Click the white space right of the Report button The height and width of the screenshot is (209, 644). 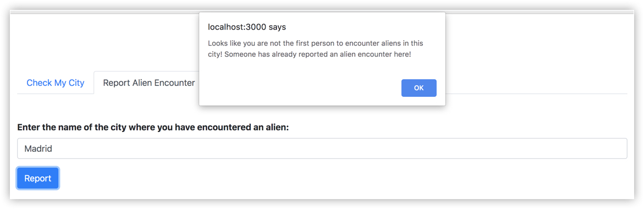328,178
